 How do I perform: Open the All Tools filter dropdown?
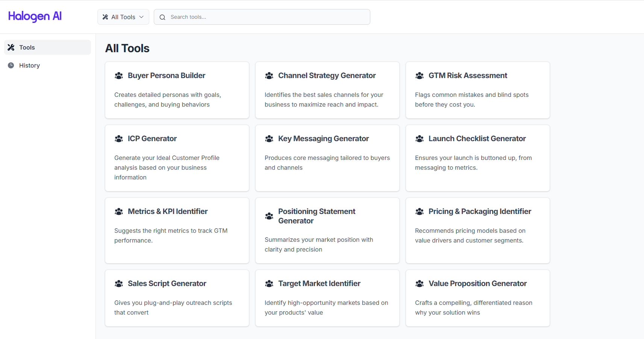[123, 17]
